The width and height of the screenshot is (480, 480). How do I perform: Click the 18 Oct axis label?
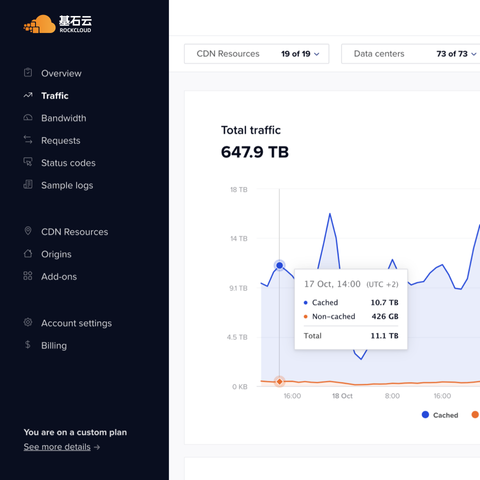point(342,396)
